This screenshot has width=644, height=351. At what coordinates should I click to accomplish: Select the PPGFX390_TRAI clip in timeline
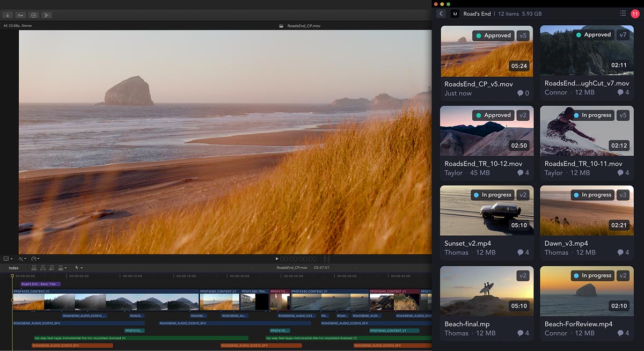click(x=254, y=301)
